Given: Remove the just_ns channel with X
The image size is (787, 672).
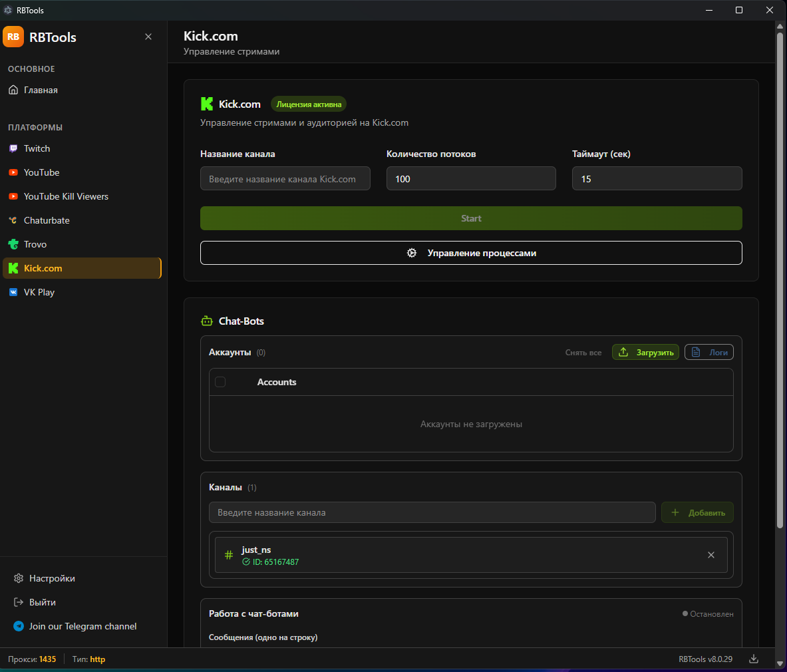Looking at the screenshot, I should click(711, 555).
